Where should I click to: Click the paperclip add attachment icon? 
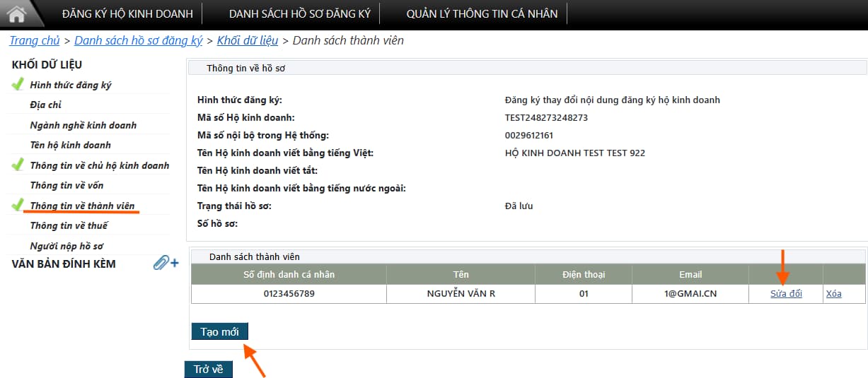(x=166, y=264)
